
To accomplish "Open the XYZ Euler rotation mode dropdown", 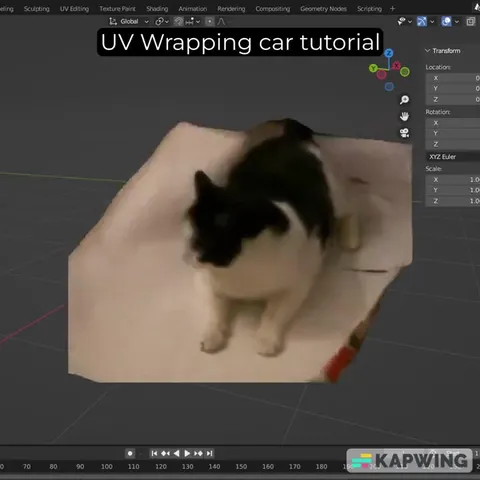I will click(453, 157).
